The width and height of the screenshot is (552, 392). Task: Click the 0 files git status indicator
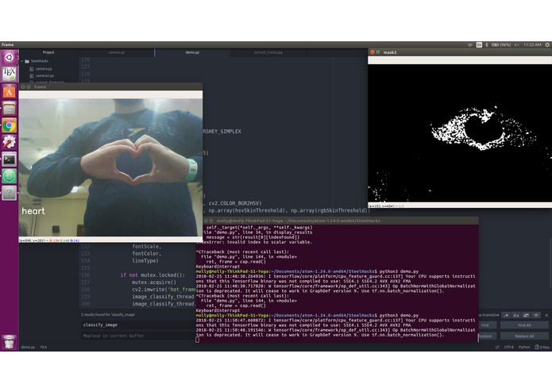[x=542, y=347]
